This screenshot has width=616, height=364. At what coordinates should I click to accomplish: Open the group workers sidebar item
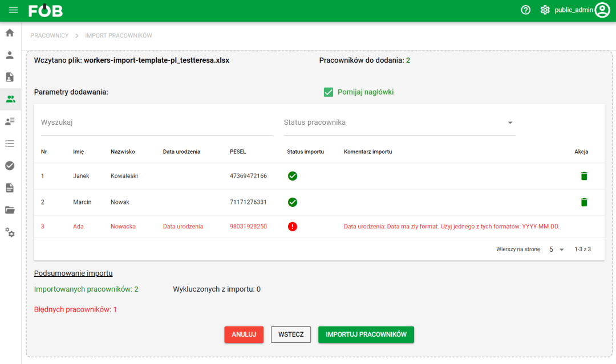pos(10,99)
